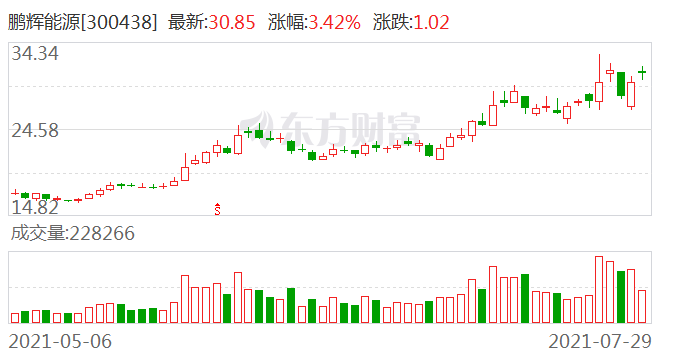Click the stock name 鹏辉能源[300438]
688x360 pixels.
(x=82, y=22)
